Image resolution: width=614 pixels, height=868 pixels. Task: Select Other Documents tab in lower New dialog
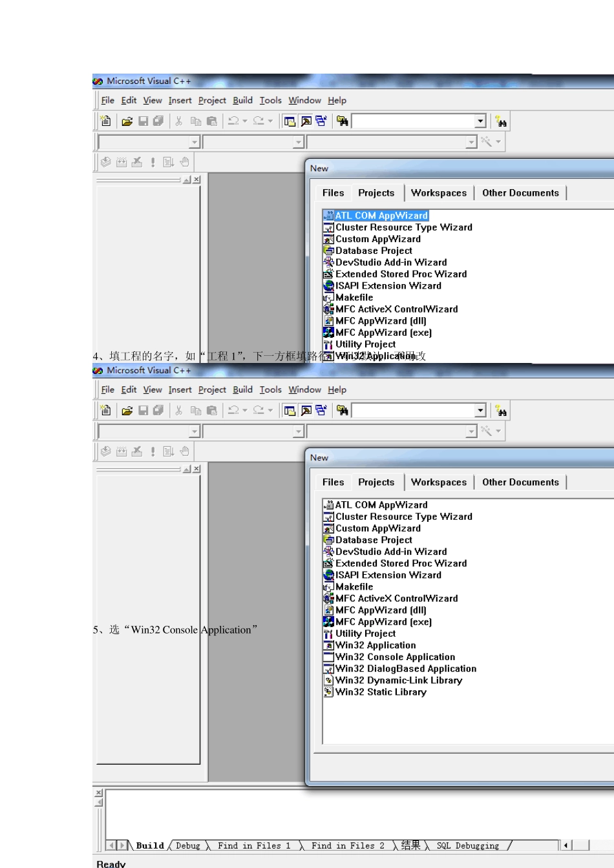(520, 482)
